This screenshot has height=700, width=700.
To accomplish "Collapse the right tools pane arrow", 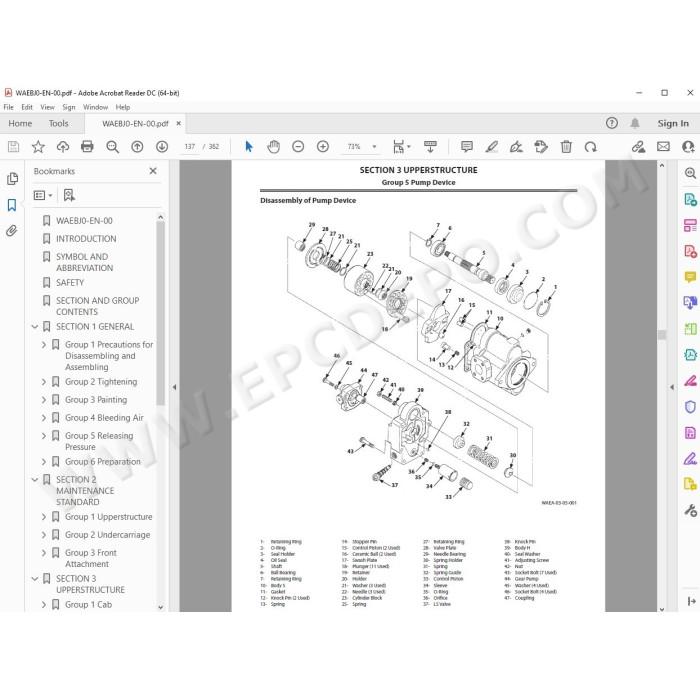I will (672, 387).
